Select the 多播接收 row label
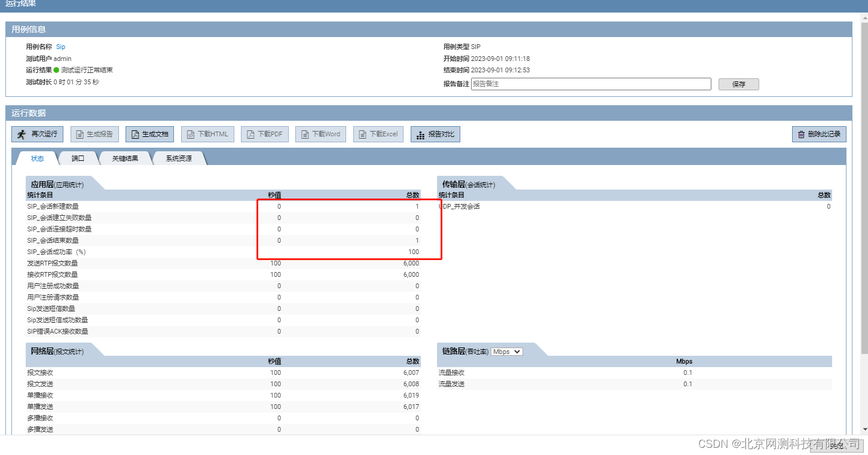The height and width of the screenshot is (455, 868). tap(40, 418)
